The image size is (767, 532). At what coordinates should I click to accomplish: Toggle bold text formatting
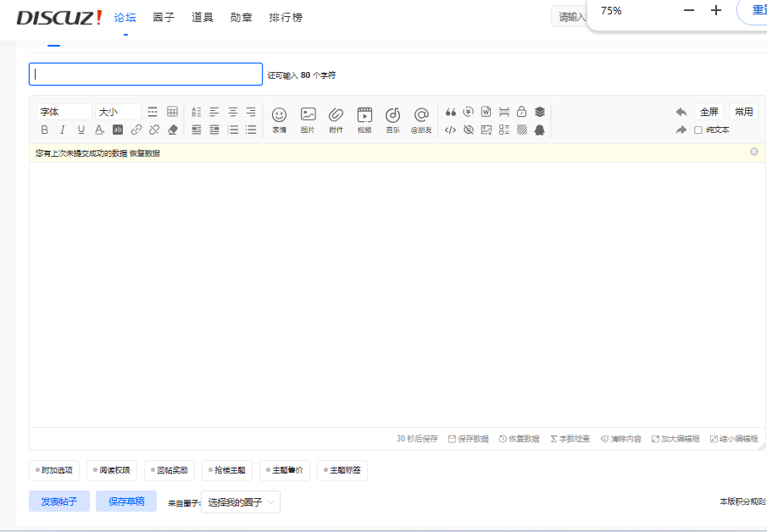pos(45,130)
